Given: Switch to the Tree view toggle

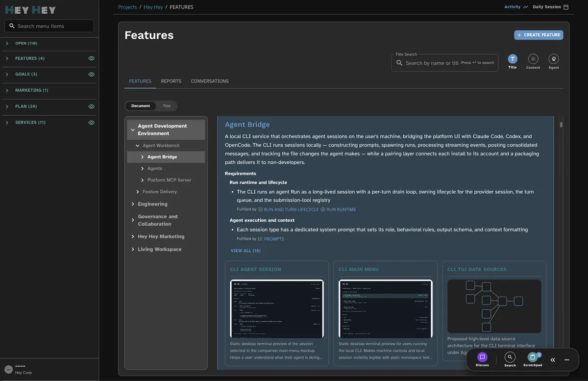Looking at the screenshot, I should pyautogui.click(x=167, y=106).
